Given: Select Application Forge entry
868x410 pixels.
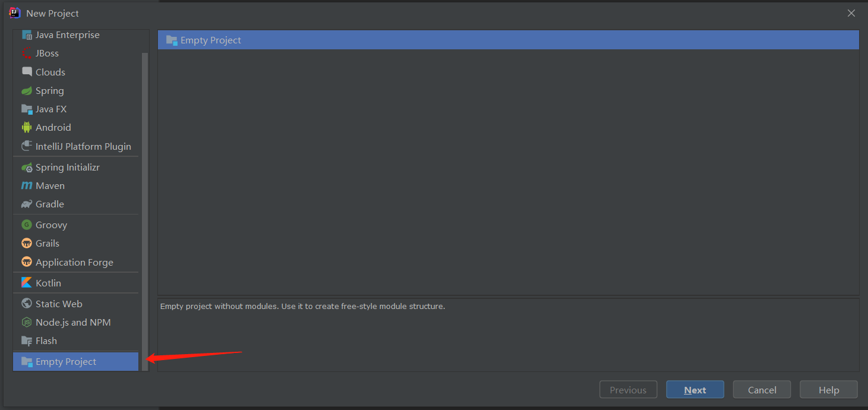Looking at the screenshot, I should pyautogui.click(x=76, y=262).
